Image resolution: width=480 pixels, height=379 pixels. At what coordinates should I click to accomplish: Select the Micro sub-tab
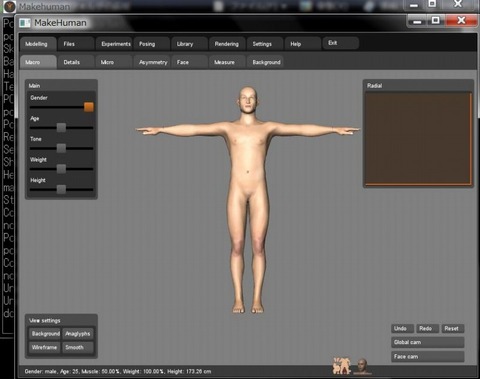tap(114, 62)
